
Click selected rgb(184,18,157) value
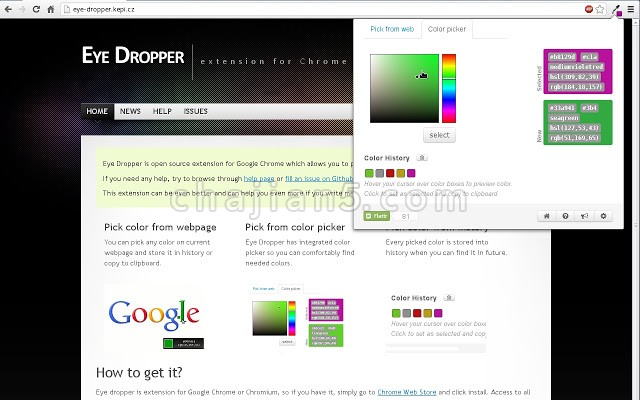(x=576, y=87)
